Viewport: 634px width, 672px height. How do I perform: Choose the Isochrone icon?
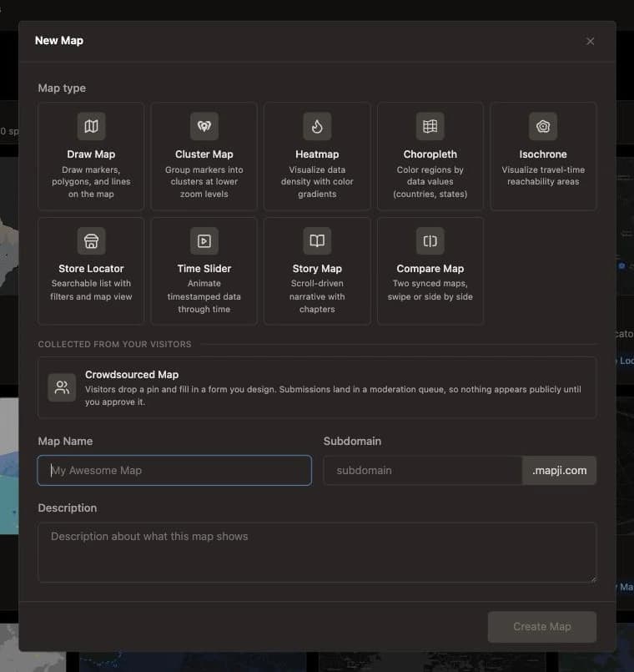(543, 126)
